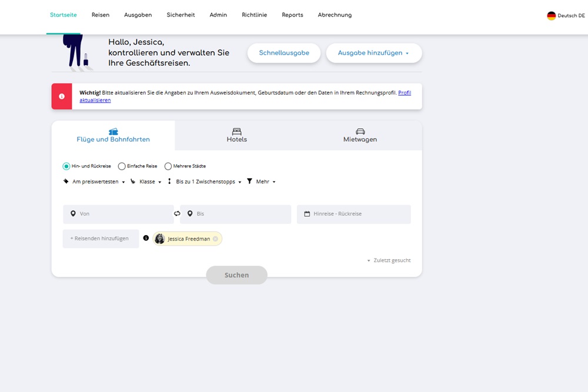Follow the Profil aktualisieren link
Image resolution: width=588 pixels, height=392 pixels.
point(405,93)
